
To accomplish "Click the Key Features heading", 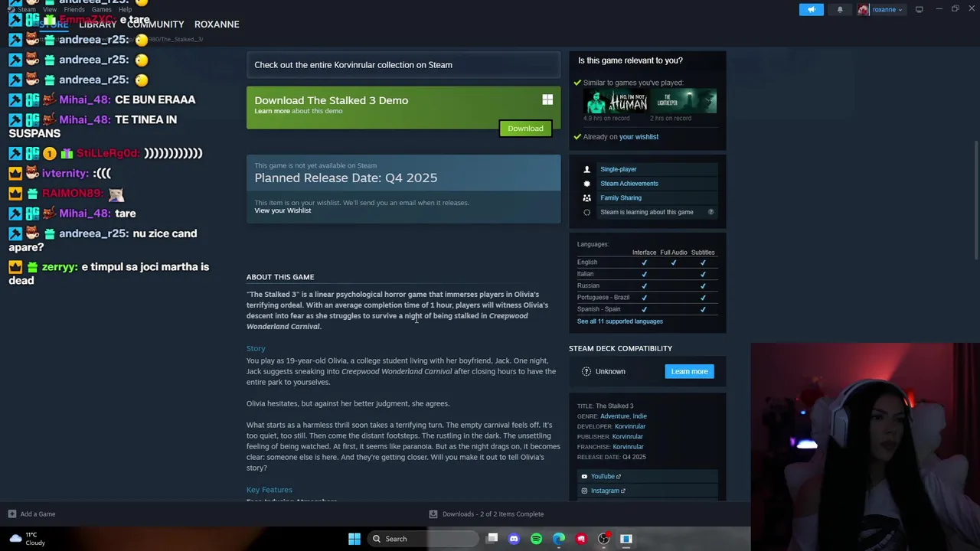I will (269, 490).
